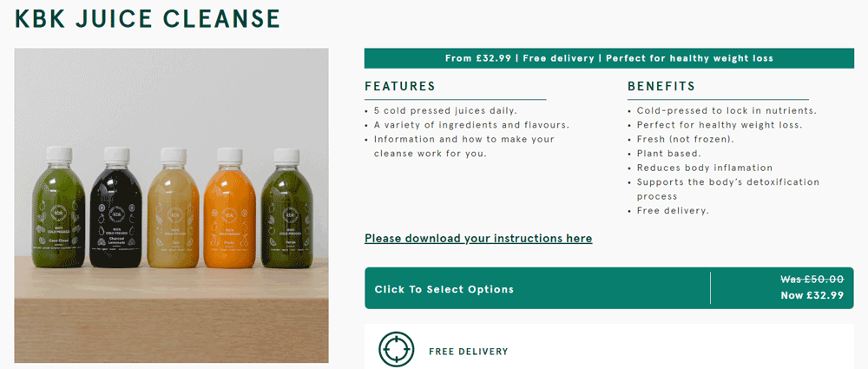The width and height of the screenshot is (868, 369).
Task: Click the KBK Juice Cleanse heading
Action: coord(148,18)
